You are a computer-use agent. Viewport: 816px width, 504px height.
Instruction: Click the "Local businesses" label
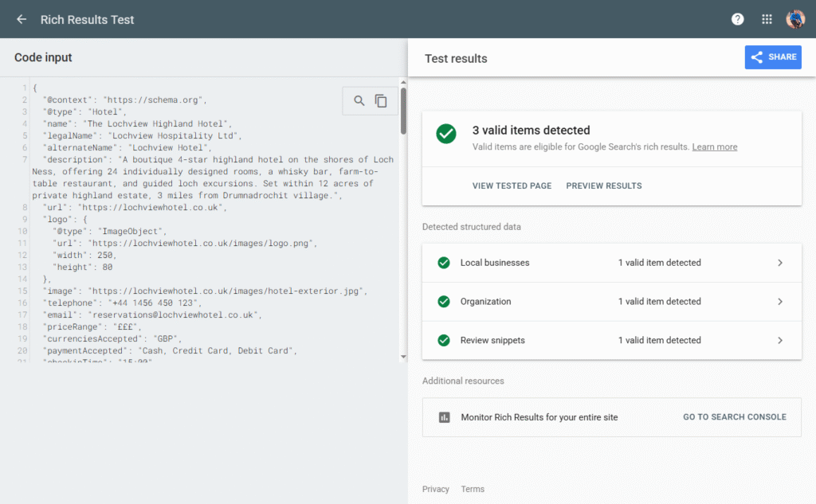point(495,263)
